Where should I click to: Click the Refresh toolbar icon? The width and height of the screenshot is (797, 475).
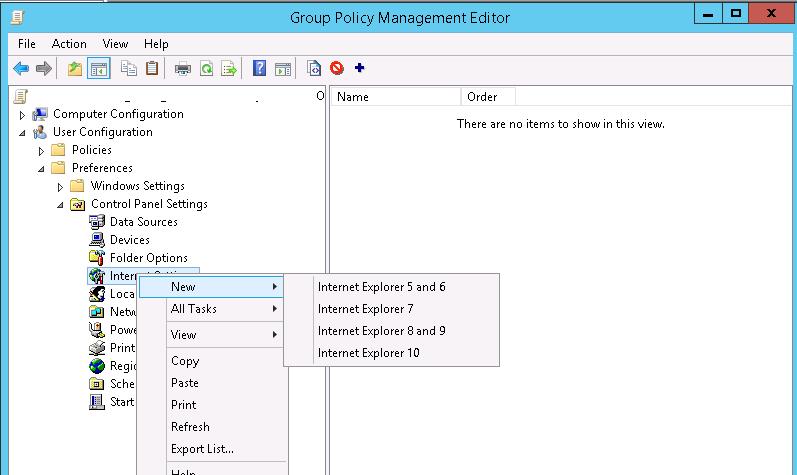click(206, 68)
